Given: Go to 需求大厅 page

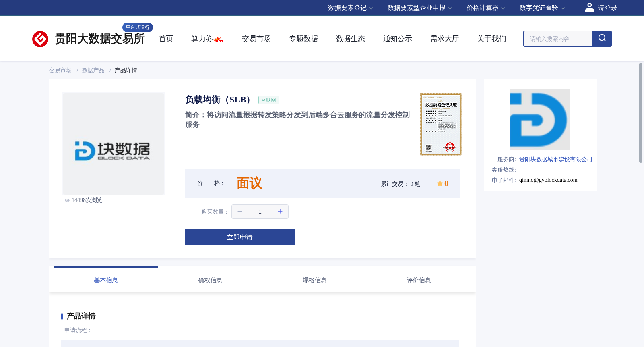Looking at the screenshot, I should pyautogui.click(x=445, y=39).
